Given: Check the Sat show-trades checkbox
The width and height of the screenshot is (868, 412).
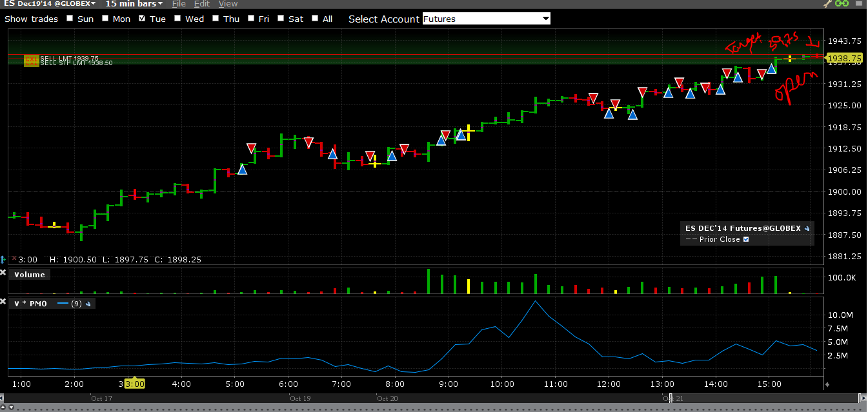Looking at the screenshot, I should coord(281,19).
